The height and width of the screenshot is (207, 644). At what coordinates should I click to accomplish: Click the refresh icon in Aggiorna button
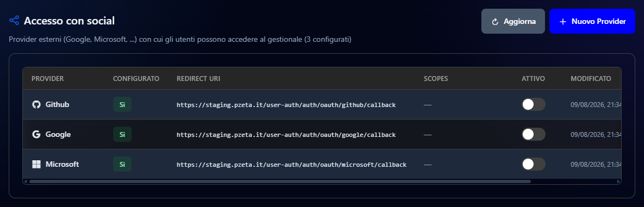click(x=495, y=21)
